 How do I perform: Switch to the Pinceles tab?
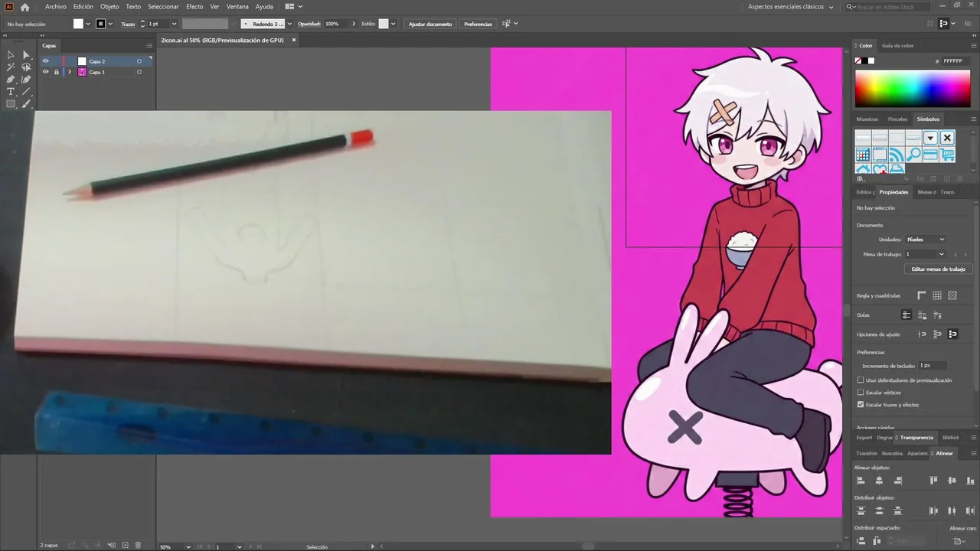coord(897,119)
